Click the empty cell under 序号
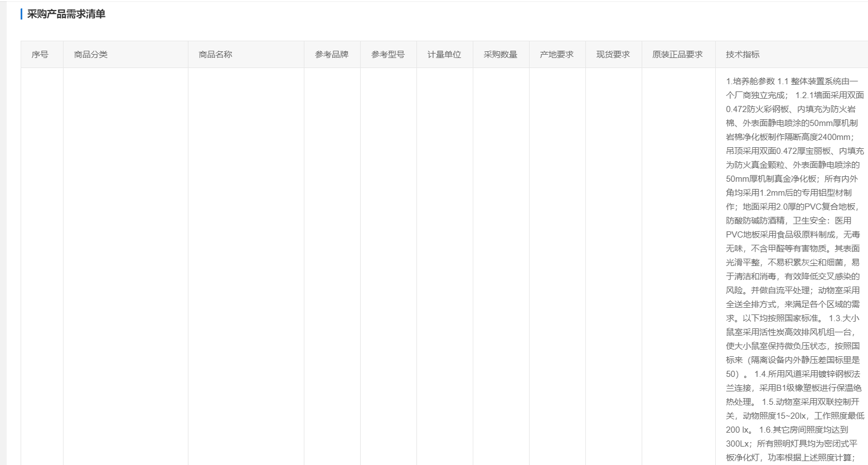Screen dimensions: 868x465 [x=42, y=267]
